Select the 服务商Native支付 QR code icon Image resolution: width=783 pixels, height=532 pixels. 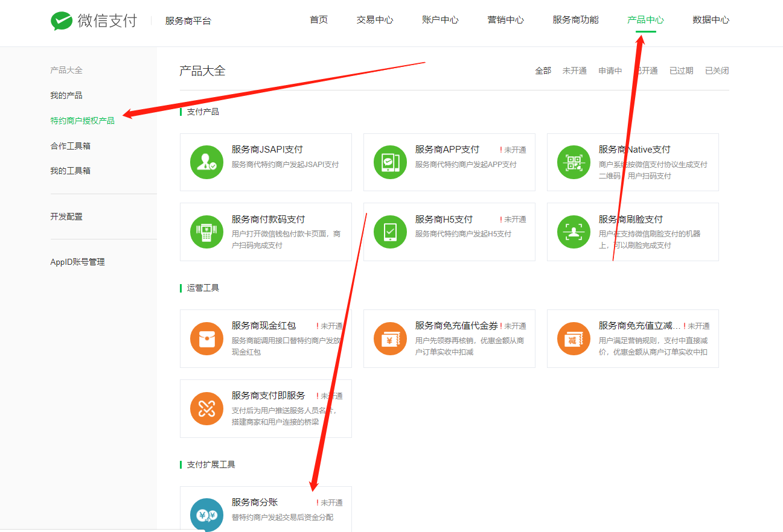coord(574,162)
